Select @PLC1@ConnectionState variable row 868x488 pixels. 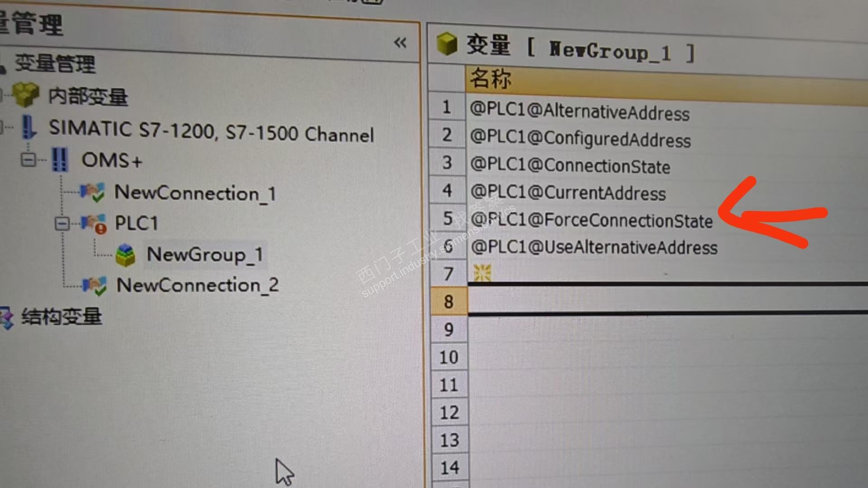coord(570,166)
